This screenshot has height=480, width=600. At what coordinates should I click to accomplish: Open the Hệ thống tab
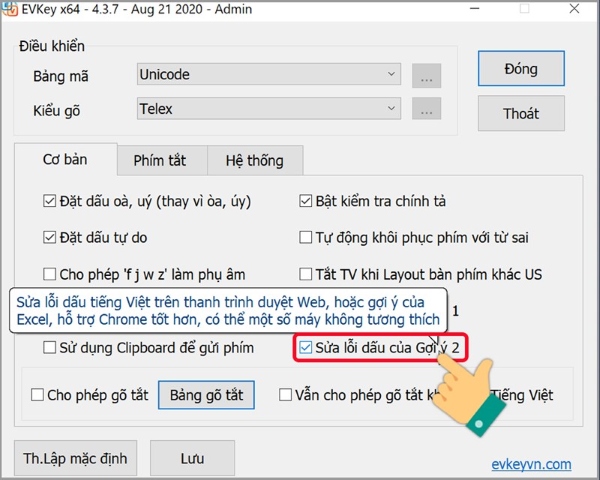tap(254, 160)
